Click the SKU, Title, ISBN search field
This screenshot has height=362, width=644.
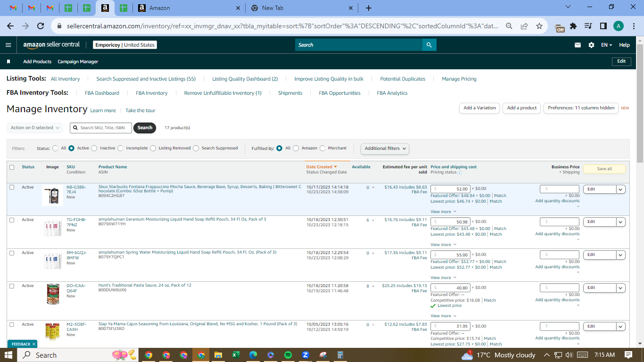pyautogui.click(x=101, y=128)
